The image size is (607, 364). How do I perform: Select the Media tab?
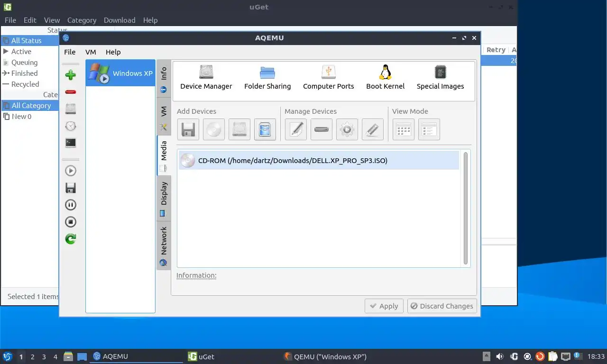tap(164, 155)
